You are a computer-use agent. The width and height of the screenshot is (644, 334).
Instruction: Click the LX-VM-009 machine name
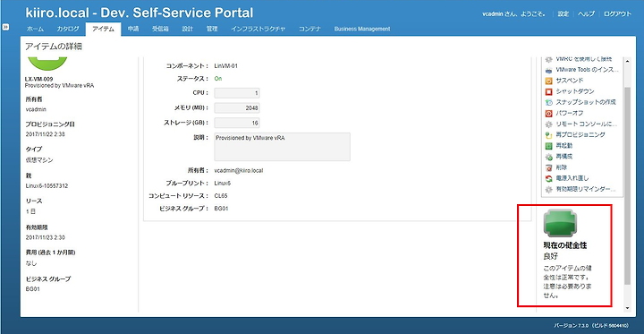pos(38,79)
